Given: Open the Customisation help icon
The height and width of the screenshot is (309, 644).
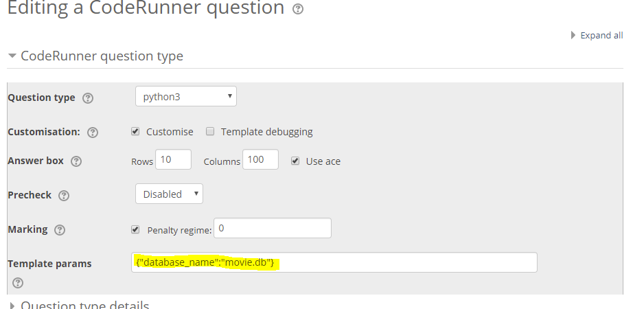Looking at the screenshot, I should point(93,133).
